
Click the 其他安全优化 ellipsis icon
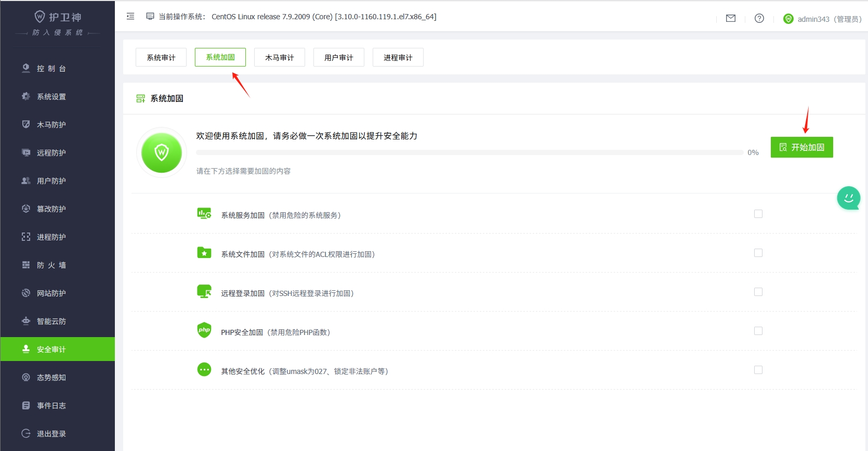pos(204,370)
